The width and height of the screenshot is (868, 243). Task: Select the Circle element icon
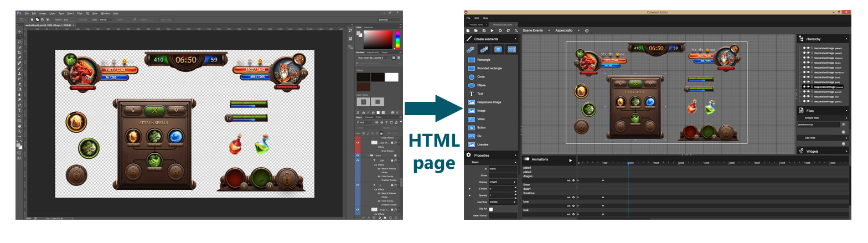coord(472,77)
